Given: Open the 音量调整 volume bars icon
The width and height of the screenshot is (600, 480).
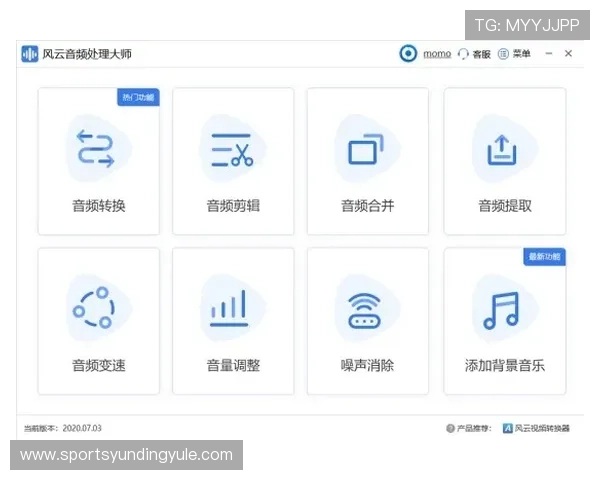Looking at the screenshot, I should click(x=229, y=308).
